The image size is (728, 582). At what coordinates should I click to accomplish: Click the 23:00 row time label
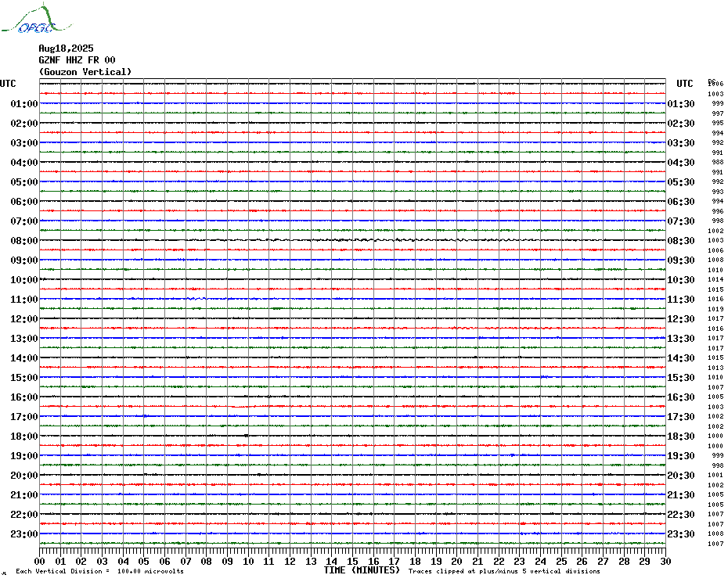point(24,534)
